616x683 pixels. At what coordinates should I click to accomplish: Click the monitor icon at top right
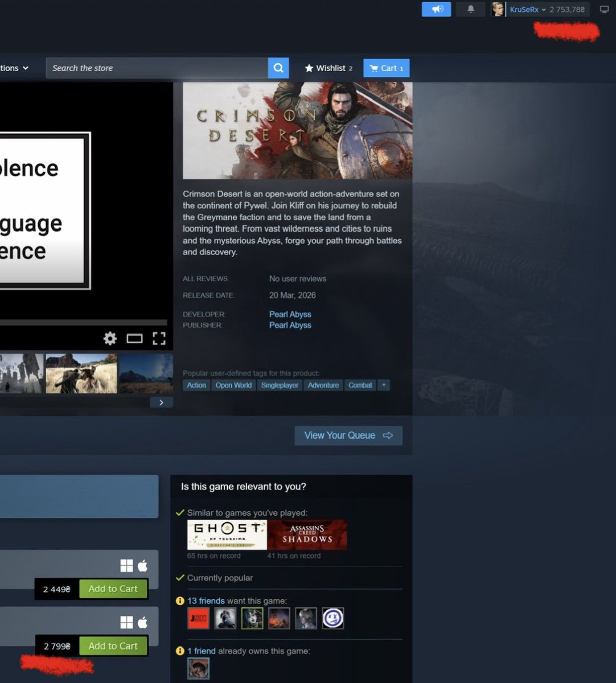[604, 10]
